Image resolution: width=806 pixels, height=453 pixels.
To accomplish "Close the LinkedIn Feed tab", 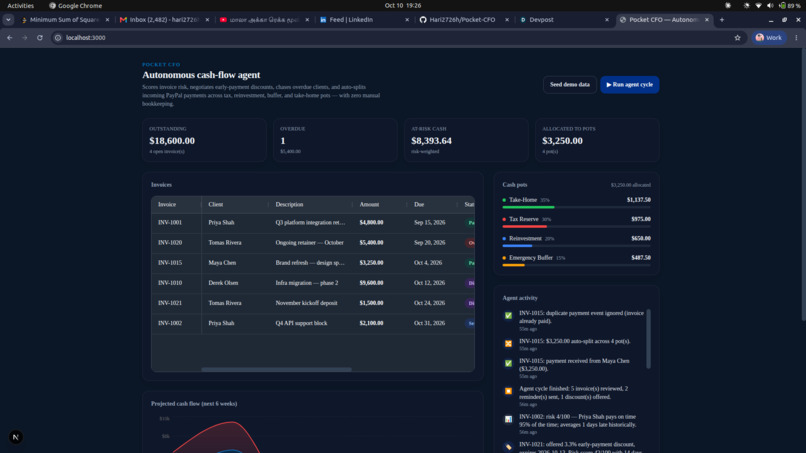I will [x=407, y=20].
